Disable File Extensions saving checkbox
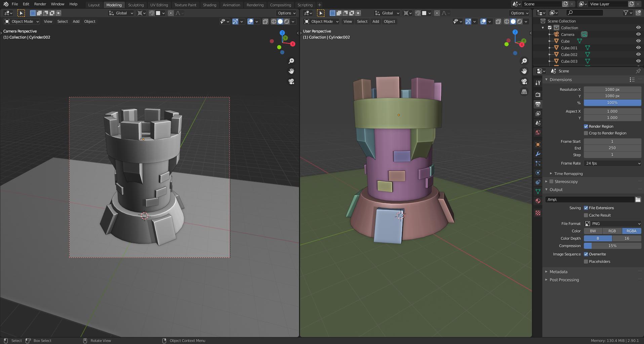This screenshot has width=644, height=344. tap(586, 208)
